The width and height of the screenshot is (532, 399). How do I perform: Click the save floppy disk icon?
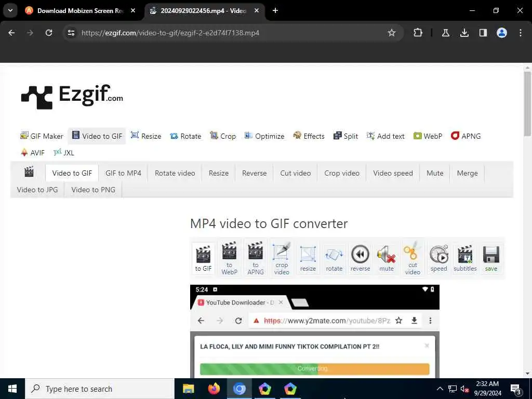click(491, 259)
